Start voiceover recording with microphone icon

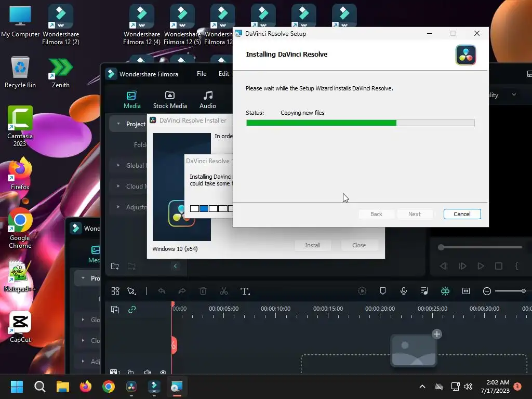[403, 291]
